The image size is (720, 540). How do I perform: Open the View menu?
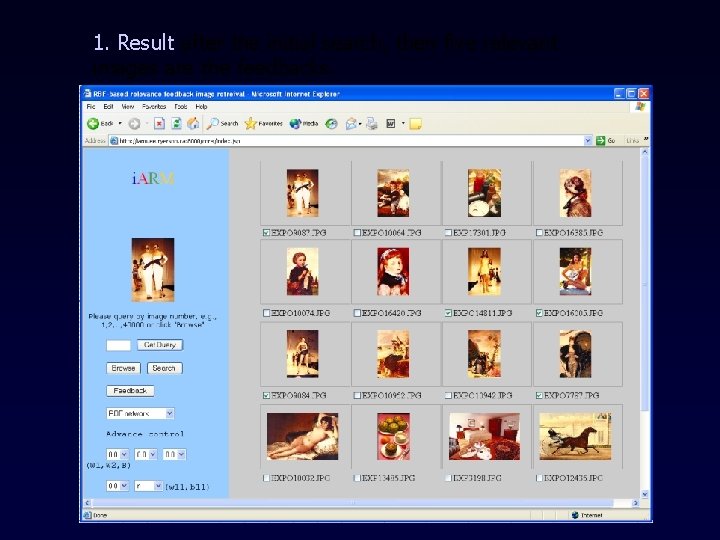click(128, 107)
